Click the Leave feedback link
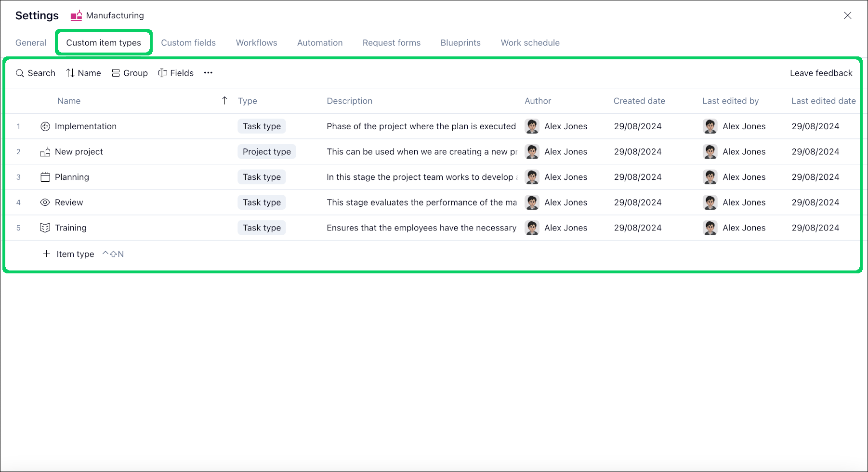Screen dimensions: 868x472 (x=821, y=73)
